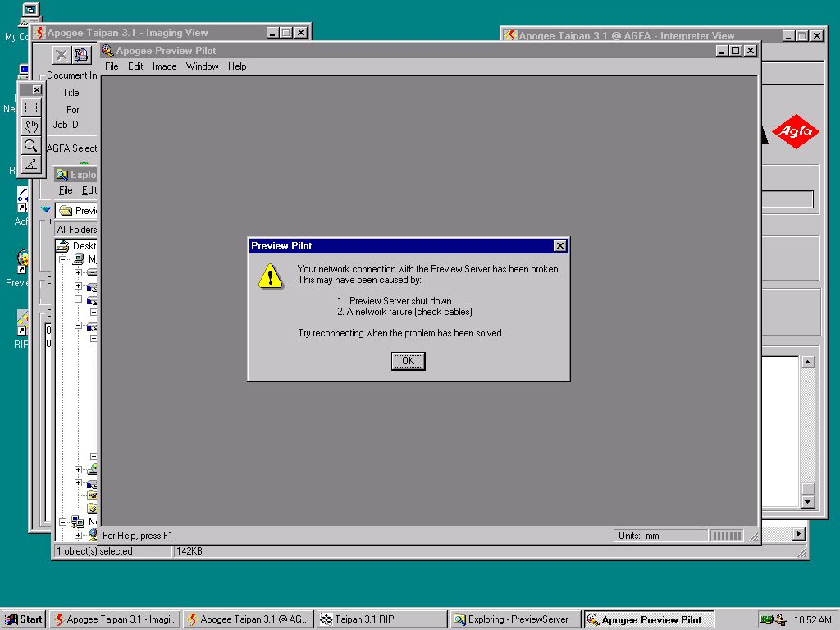Screen dimensions: 840x630
Task: Select the Agfa shortcut on the desktop
Action: pos(22,200)
